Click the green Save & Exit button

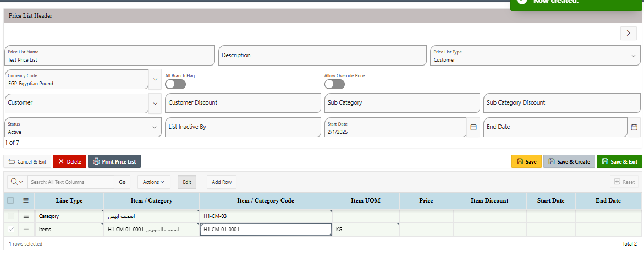pos(619,161)
